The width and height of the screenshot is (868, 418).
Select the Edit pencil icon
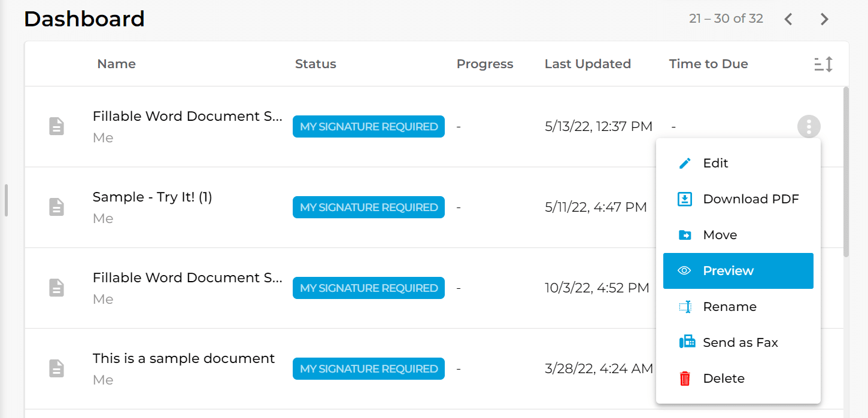click(685, 162)
